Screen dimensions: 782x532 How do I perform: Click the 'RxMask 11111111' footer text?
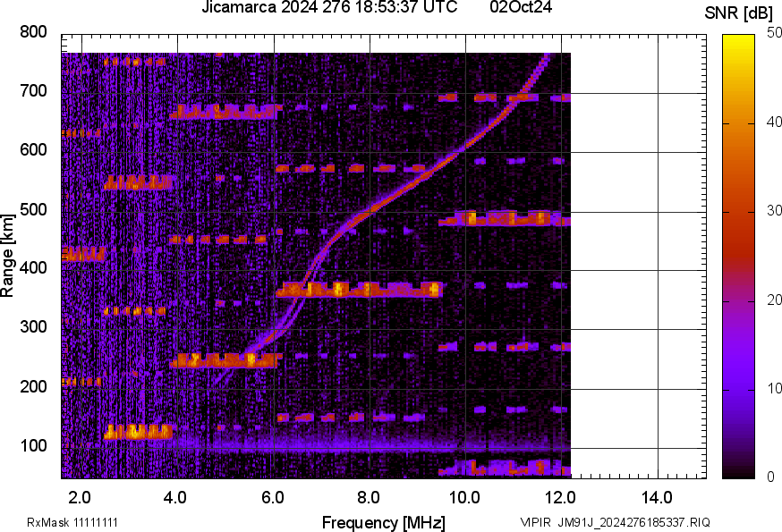click(72, 522)
